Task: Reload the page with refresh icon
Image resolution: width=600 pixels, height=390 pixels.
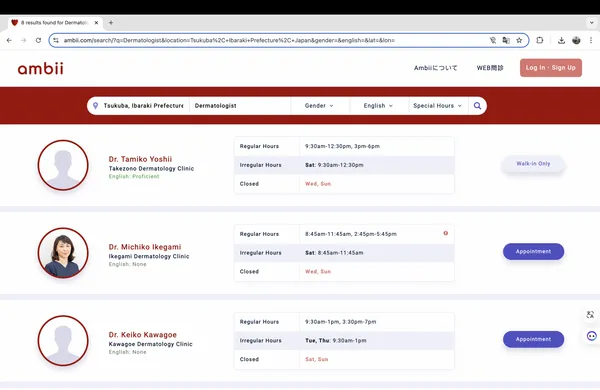Action: 38,40
